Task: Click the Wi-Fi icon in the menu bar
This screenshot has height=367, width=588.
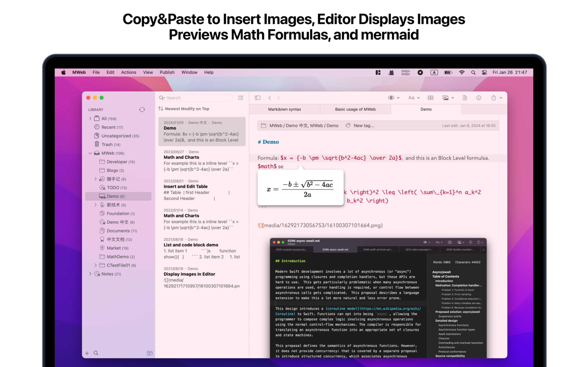Action: point(461,72)
